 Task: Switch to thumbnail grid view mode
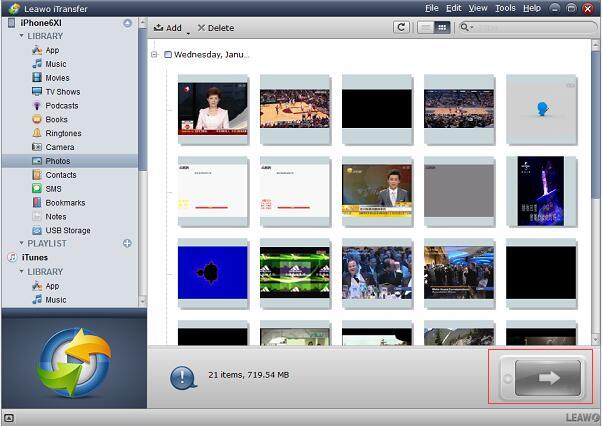coord(442,28)
